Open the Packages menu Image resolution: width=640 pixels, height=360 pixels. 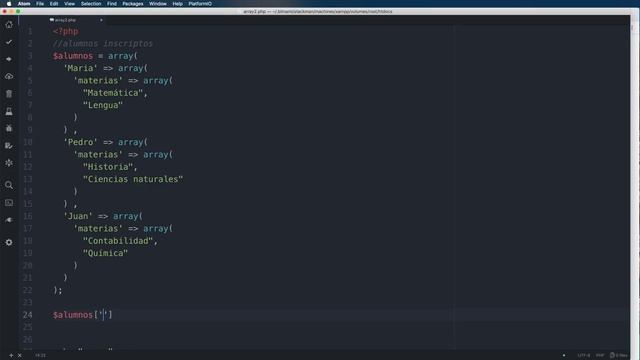[x=133, y=4]
